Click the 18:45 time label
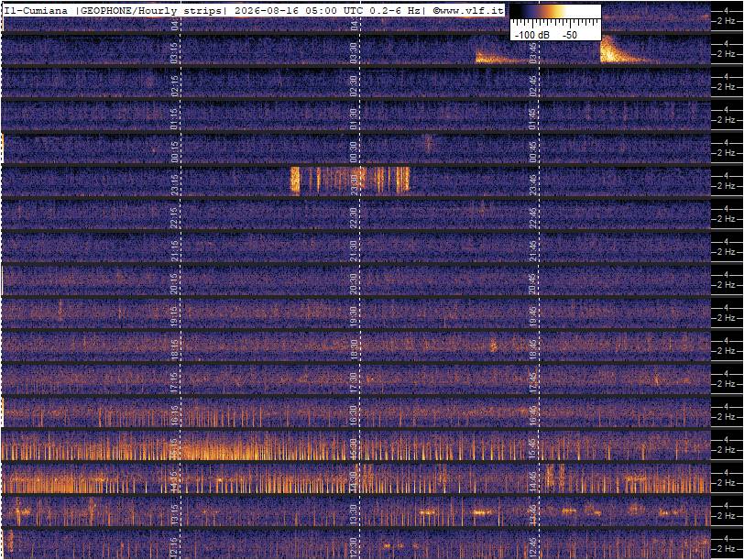Viewport: 744px width, 560px height. coord(533,350)
